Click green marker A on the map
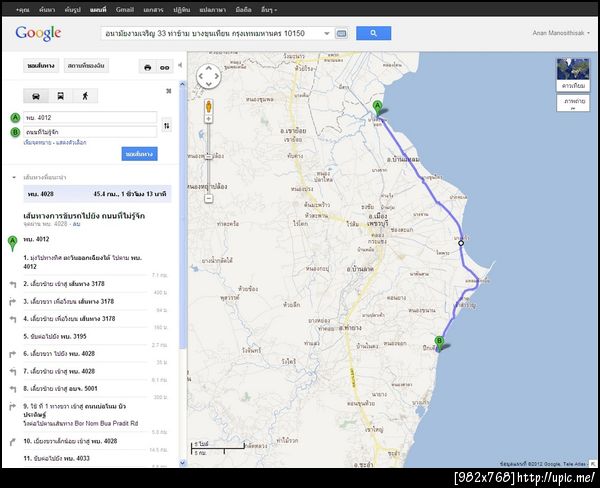The image size is (600, 488). click(378, 107)
